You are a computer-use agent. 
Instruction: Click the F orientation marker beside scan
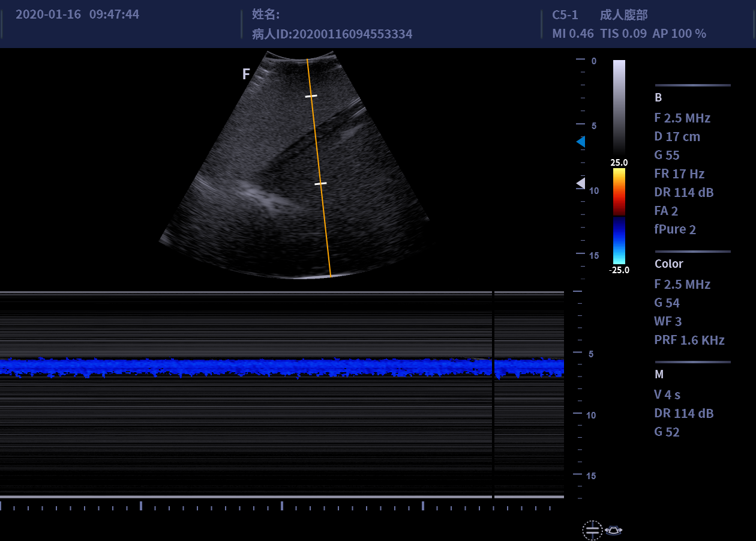pos(246,74)
